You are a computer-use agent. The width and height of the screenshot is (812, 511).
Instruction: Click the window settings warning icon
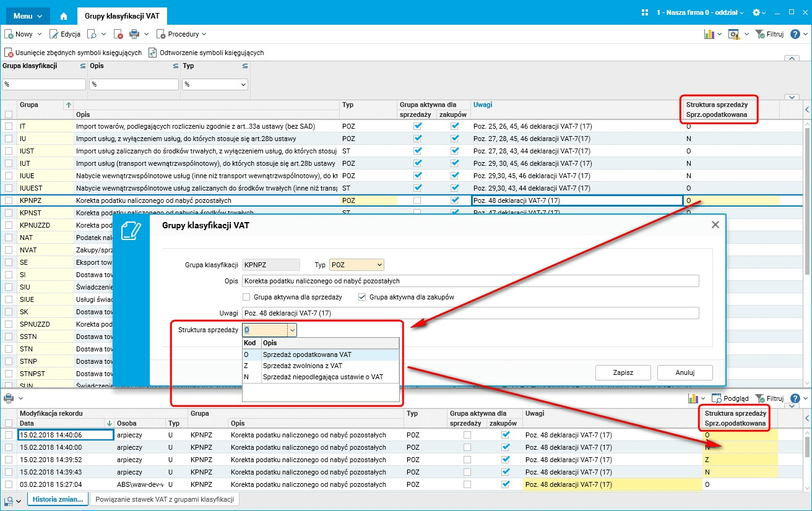[734, 34]
